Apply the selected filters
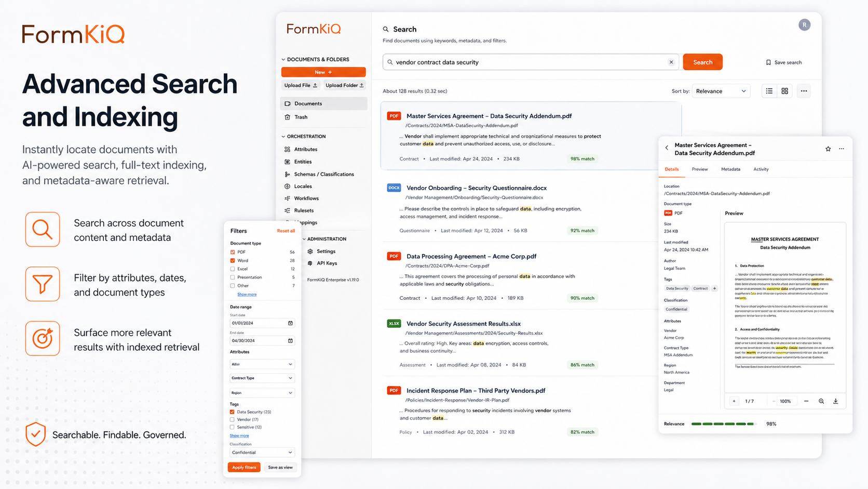The image size is (868, 489). point(244,468)
